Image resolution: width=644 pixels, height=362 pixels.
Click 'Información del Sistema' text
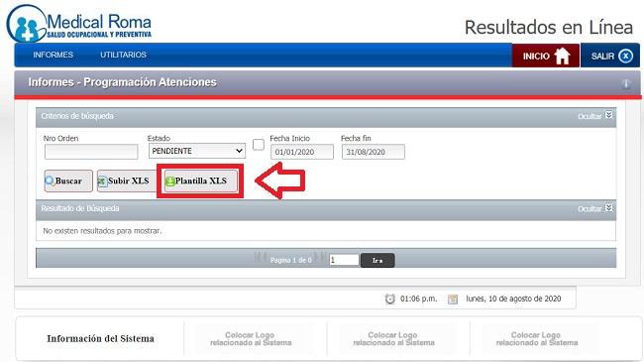(101, 338)
